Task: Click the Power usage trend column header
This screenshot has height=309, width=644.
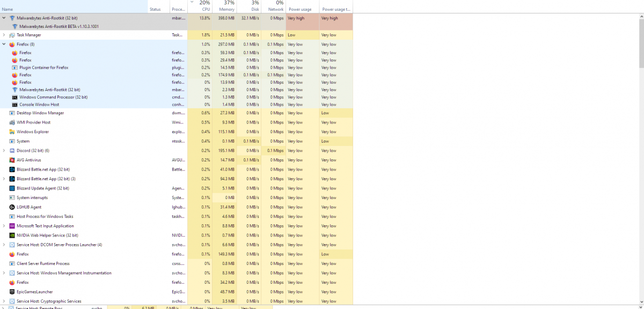Action: (x=336, y=7)
